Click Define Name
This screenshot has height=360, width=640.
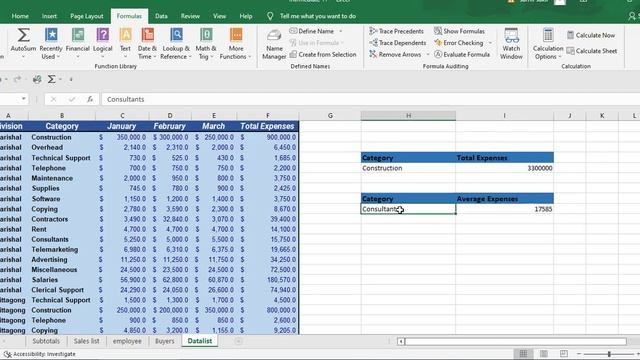[x=312, y=31]
